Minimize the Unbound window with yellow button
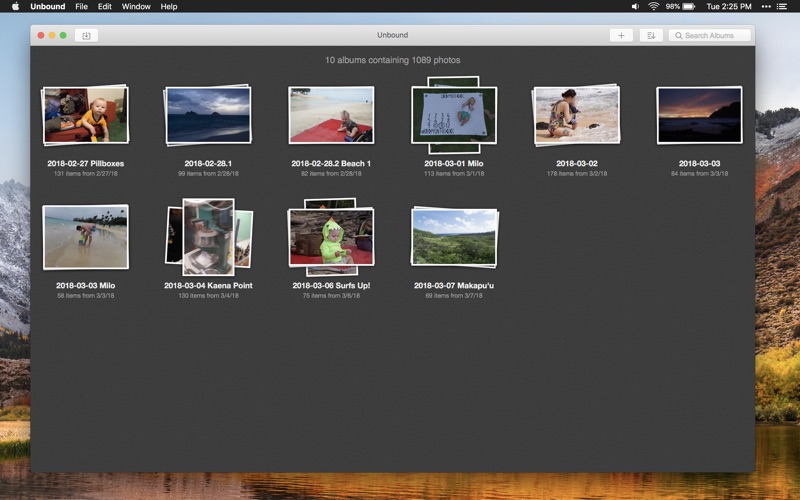The width and height of the screenshot is (800, 500). point(52,35)
